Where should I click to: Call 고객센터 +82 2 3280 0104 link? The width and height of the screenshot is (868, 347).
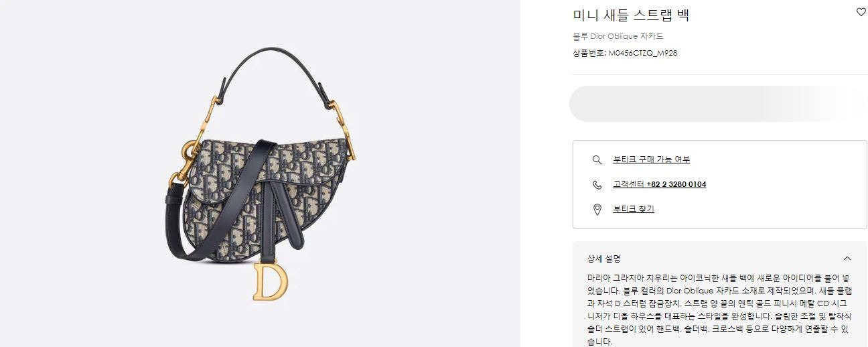[659, 184]
